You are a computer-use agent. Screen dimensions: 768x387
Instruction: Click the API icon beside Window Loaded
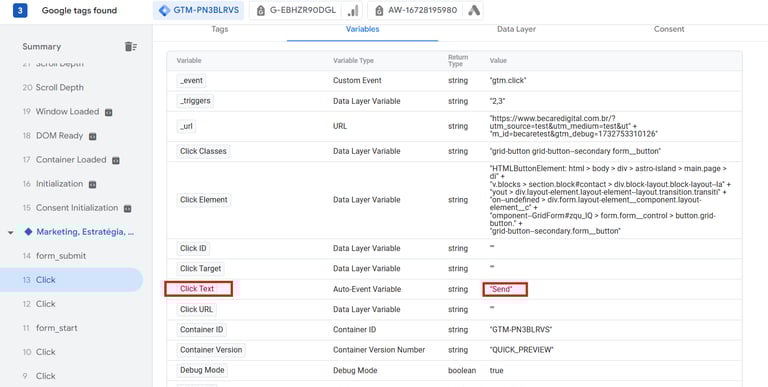(x=109, y=112)
